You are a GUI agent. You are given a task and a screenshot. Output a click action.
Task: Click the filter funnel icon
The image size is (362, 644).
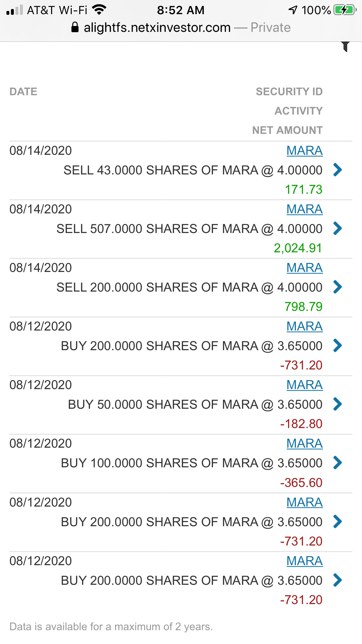[x=345, y=46]
